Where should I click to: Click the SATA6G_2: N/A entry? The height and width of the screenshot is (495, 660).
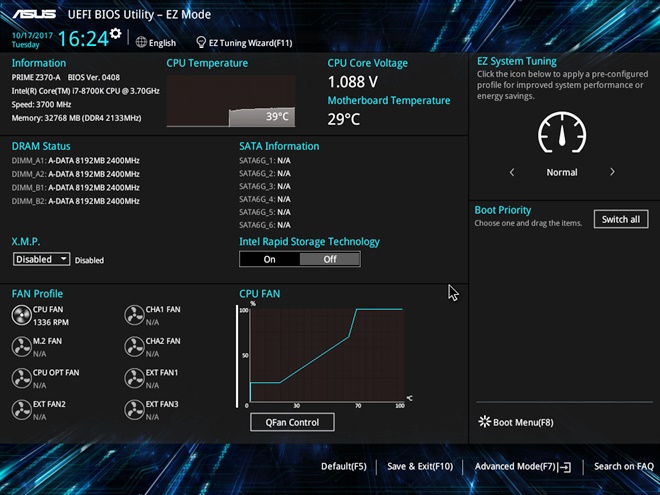(265, 173)
